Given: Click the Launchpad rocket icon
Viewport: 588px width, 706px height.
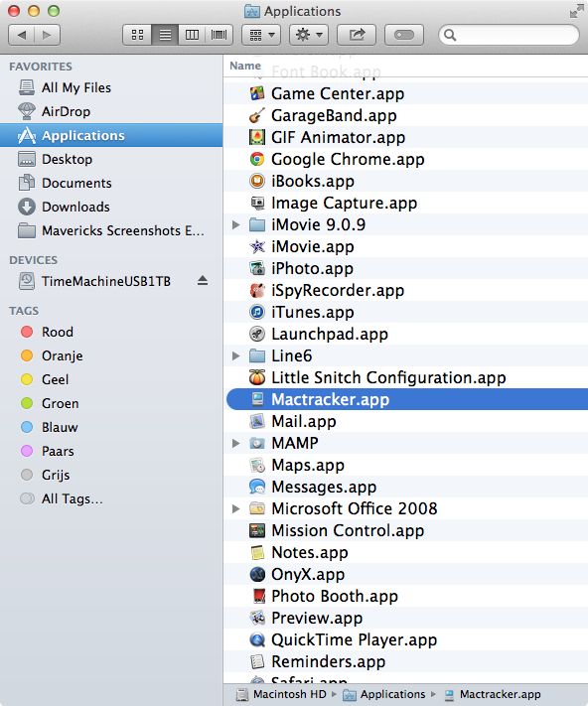Looking at the screenshot, I should [x=257, y=334].
